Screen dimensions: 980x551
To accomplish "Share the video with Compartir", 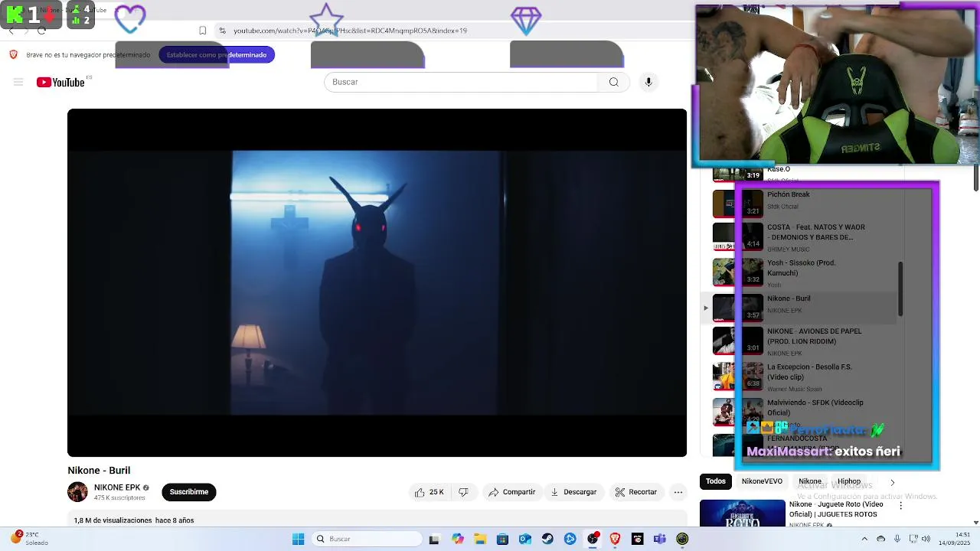I will click(511, 492).
